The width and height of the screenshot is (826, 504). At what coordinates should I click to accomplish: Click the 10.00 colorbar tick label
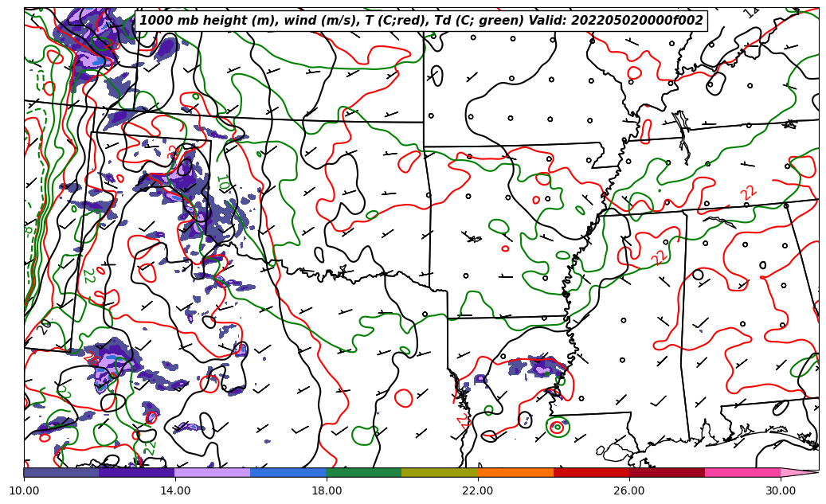pyautogui.click(x=24, y=490)
